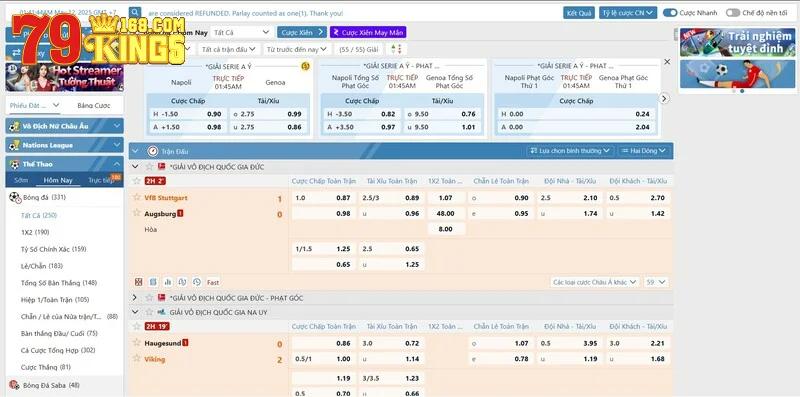Image resolution: width=800 pixels, height=397 pixels.
Task: Click the odds sorting arrows icon
Action: pyautogui.click(x=396, y=49)
